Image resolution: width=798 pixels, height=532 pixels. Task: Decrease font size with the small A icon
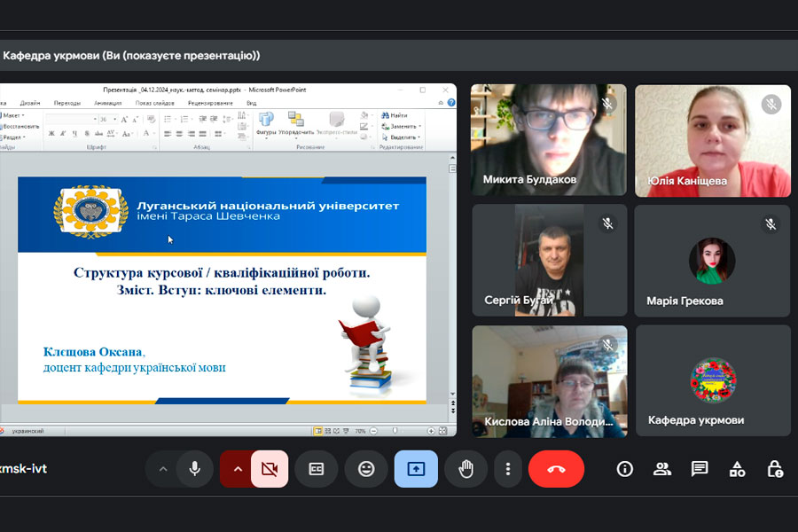[x=135, y=120]
